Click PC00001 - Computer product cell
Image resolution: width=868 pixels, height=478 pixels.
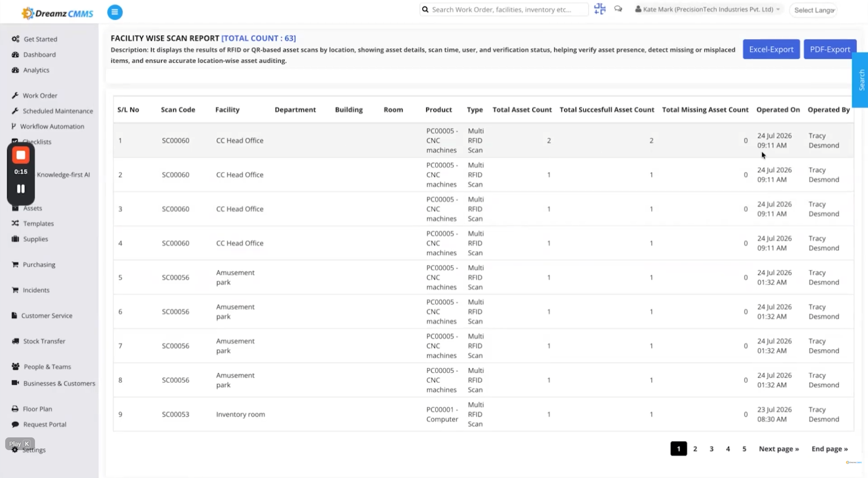(442, 414)
